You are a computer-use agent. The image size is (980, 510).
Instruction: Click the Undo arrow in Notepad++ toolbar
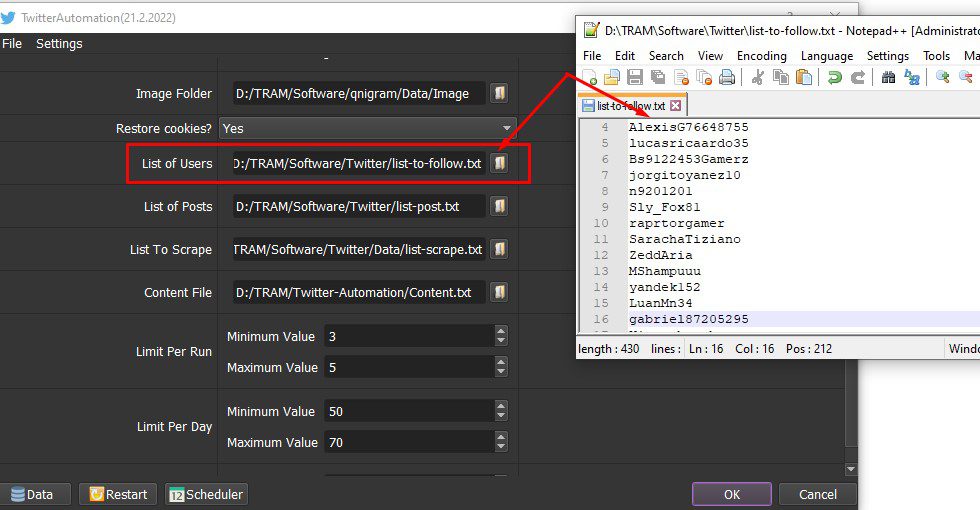click(x=834, y=78)
